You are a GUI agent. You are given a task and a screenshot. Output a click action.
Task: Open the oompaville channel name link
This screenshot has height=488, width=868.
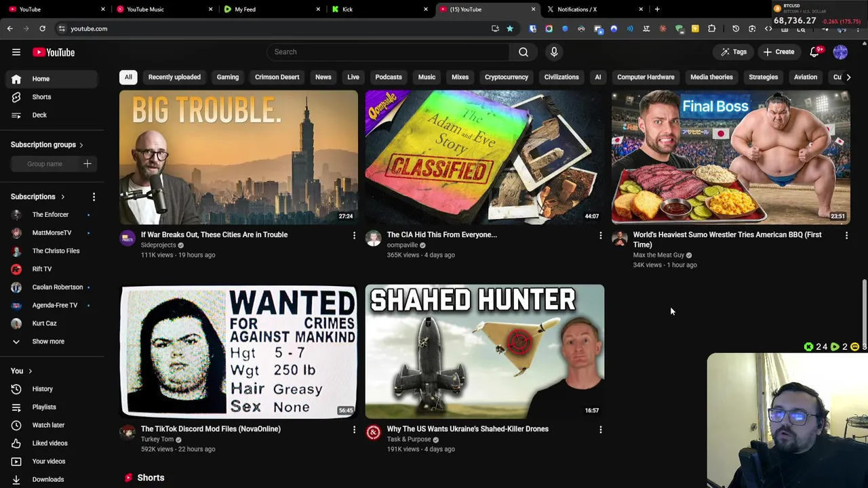click(402, 245)
